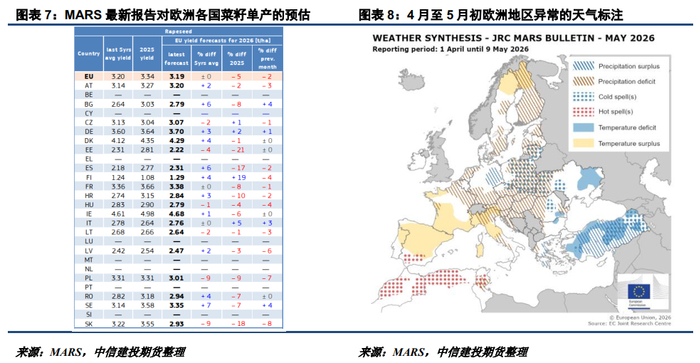Click the SK row forecast value 2.93
Image resolution: width=700 pixels, height=363 pixels.
click(x=177, y=324)
